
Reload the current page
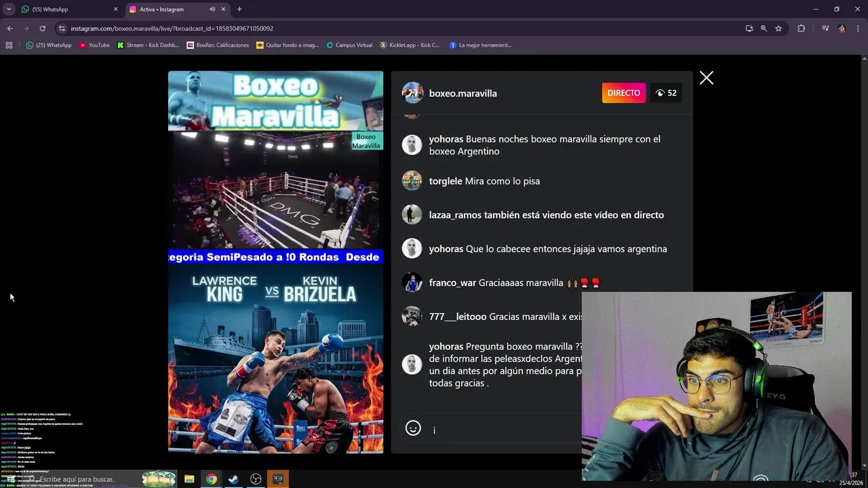point(42,28)
